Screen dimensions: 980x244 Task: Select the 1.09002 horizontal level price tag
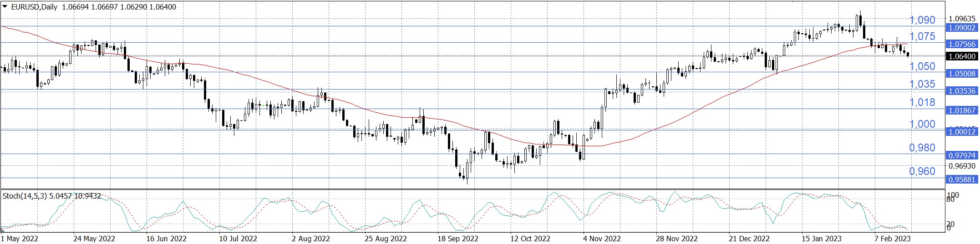coord(961,28)
